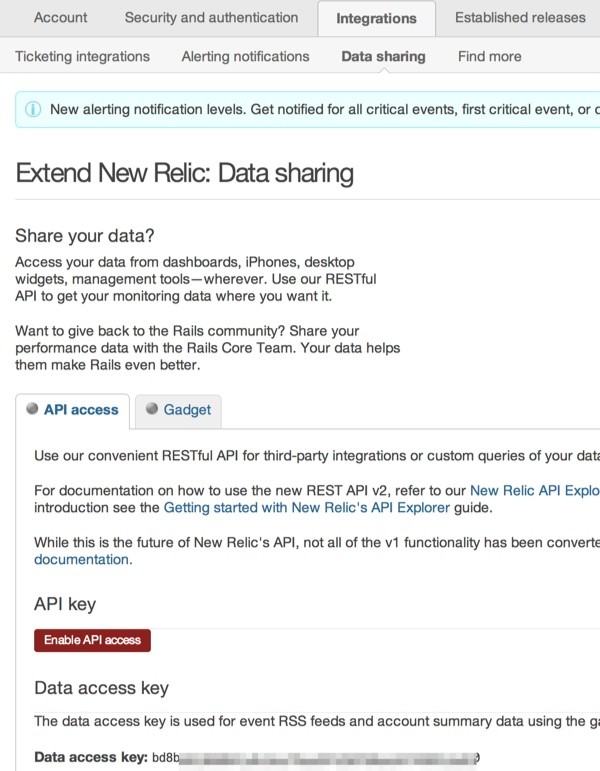Follow the New Relic API Explorer link
The width and height of the screenshot is (600, 771).
point(535,490)
